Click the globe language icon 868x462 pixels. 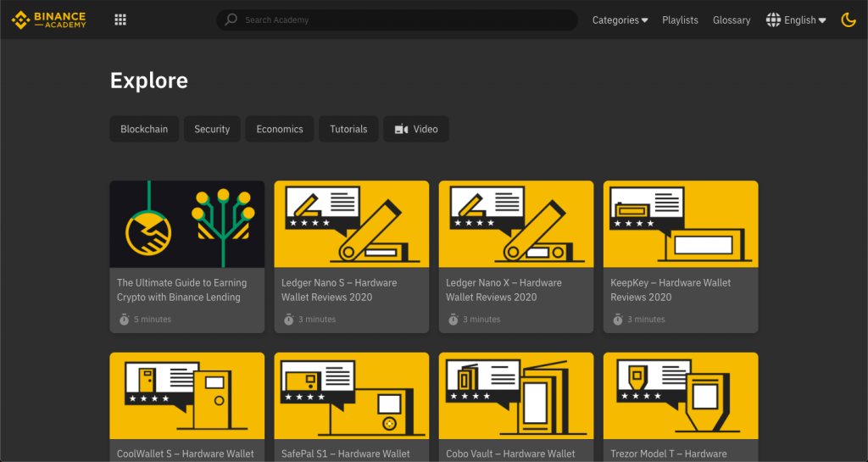pos(773,19)
